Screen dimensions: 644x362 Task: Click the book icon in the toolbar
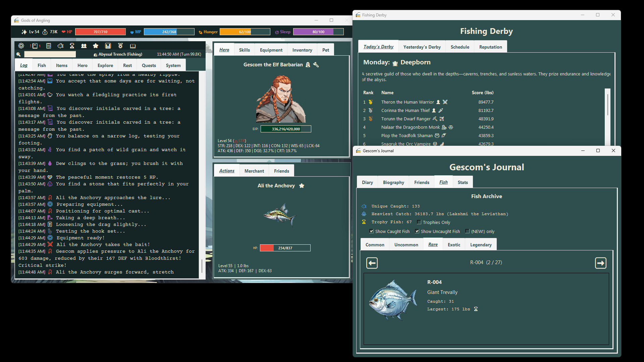point(133,46)
